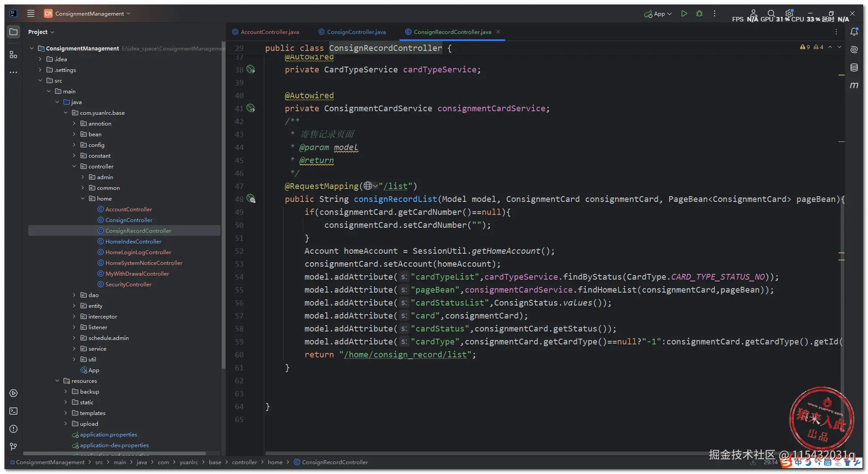This screenshot has width=868, height=474.
Task: Switch to AccountController.java tab
Action: (x=266, y=32)
